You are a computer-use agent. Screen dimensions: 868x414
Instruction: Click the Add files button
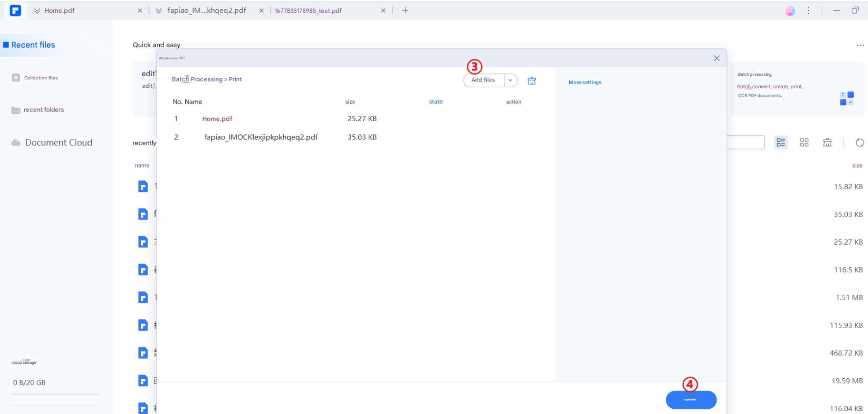[483, 80]
